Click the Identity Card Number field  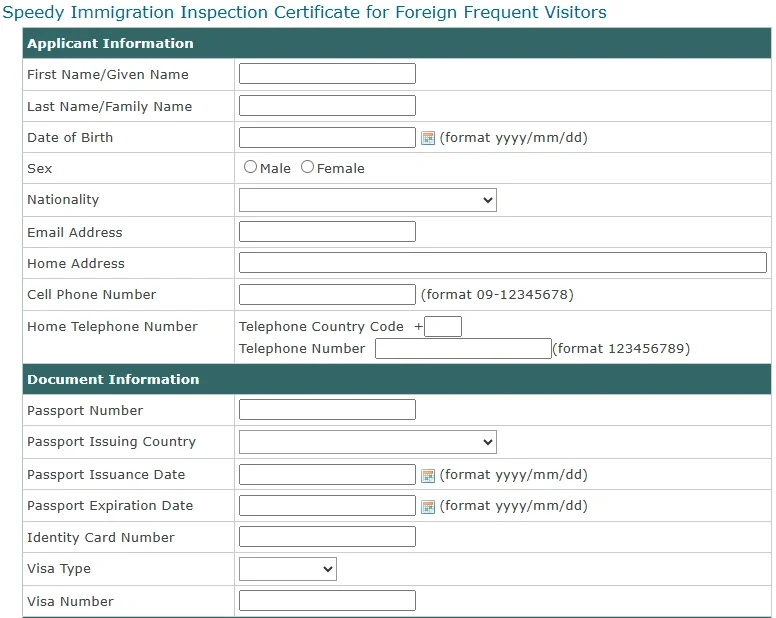(327, 537)
